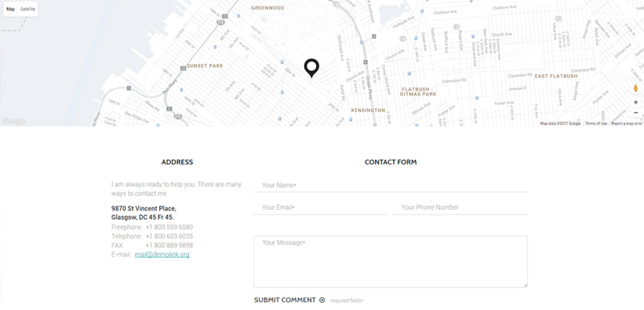
Task: Click fax number +1 800 889 9898
Action: pyautogui.click(x=170, y=245)
